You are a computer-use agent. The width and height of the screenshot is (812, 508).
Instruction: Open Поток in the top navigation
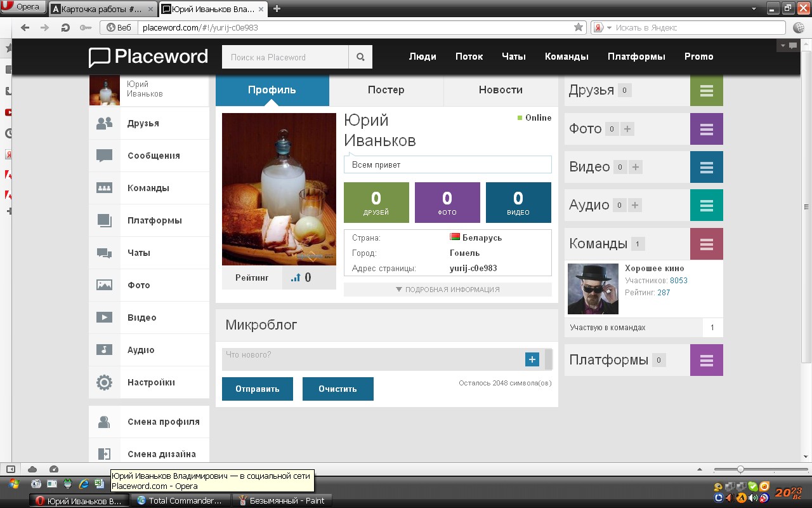point(469,57)
